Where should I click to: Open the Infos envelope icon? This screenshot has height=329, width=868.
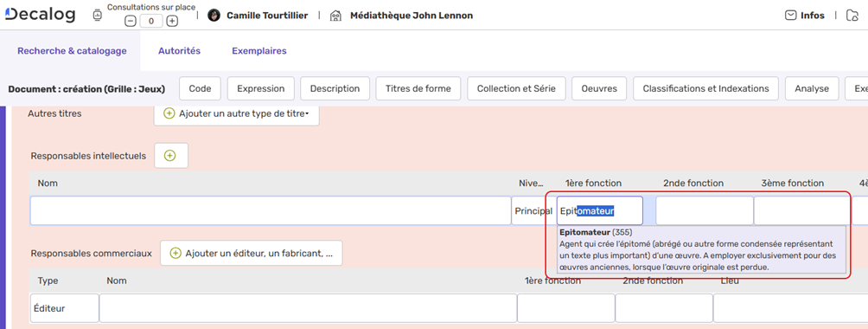pos(790,16)
